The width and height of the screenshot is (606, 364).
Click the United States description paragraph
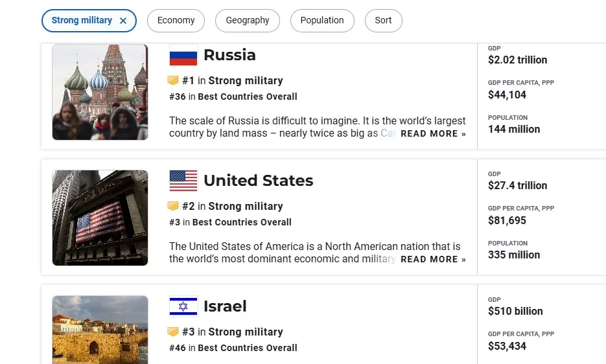pos(315,253)
